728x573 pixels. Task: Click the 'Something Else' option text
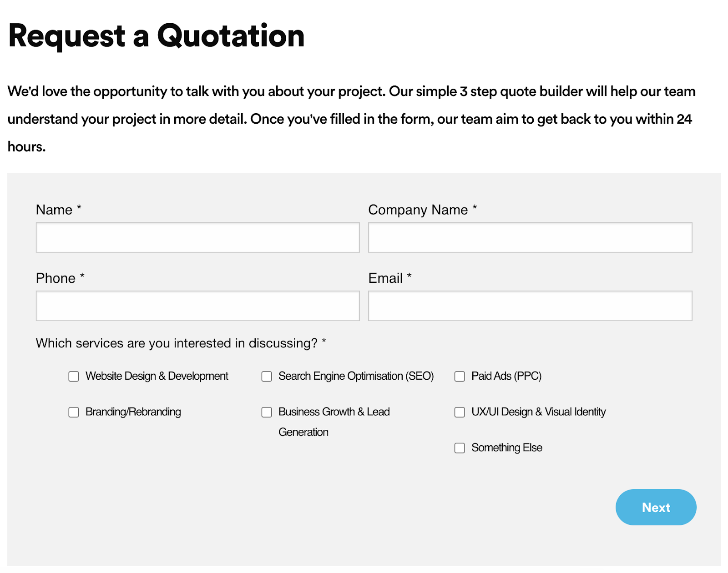506,447
